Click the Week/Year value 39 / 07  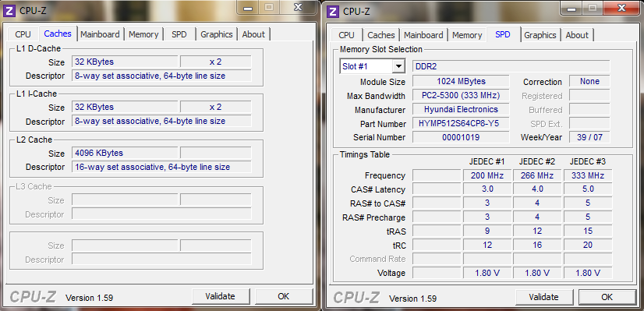tap(589, 137)
